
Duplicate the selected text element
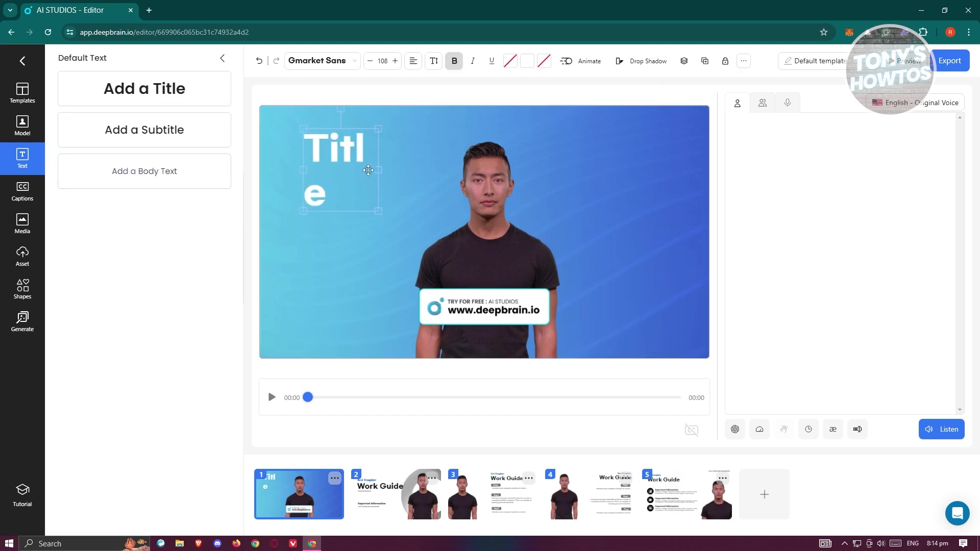705,61
